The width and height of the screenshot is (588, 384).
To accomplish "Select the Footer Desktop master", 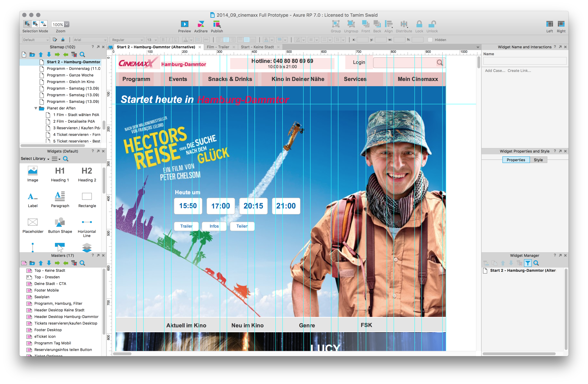I will [48, 330].
